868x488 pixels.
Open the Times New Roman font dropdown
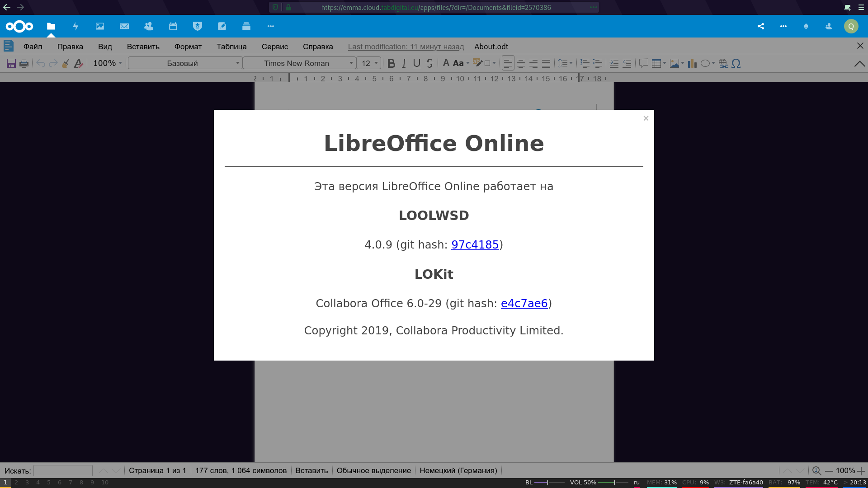tap(299, 63)
